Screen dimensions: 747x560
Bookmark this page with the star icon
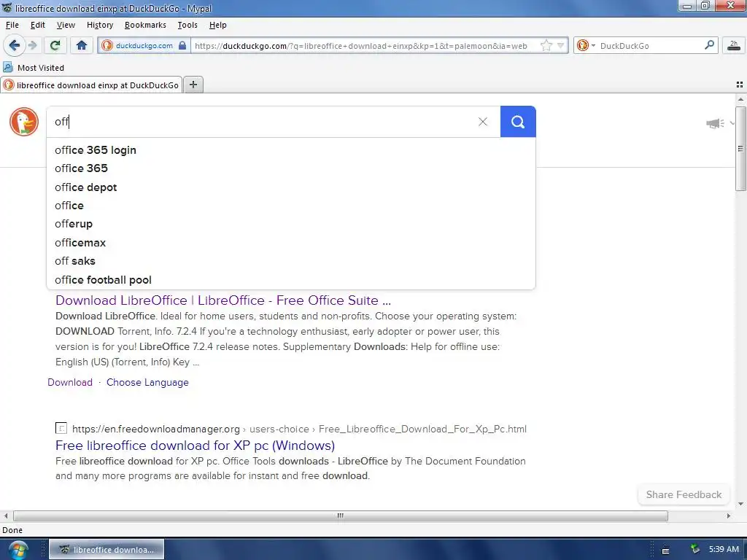coord(546,46)
